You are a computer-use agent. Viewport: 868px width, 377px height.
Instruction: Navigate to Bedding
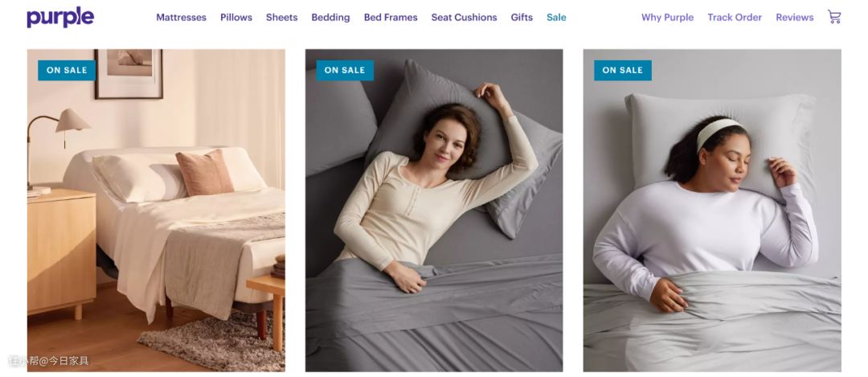330,18
